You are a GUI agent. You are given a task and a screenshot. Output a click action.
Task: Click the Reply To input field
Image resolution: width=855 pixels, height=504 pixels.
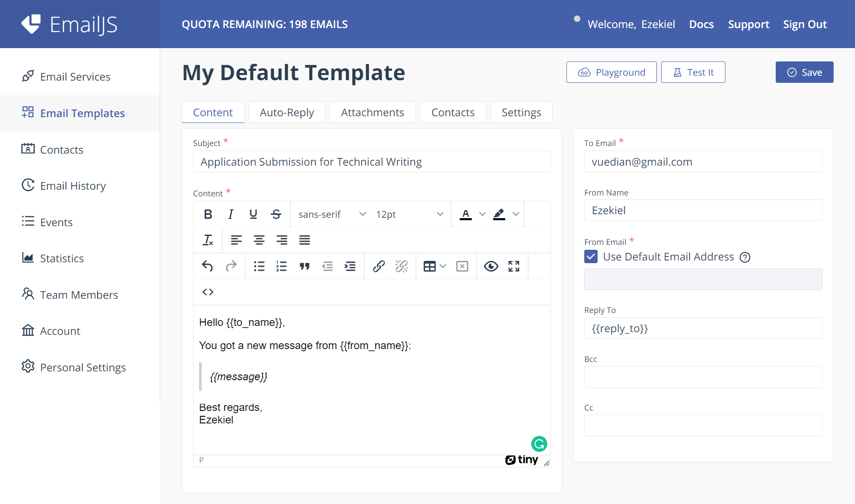click(703, 328)
